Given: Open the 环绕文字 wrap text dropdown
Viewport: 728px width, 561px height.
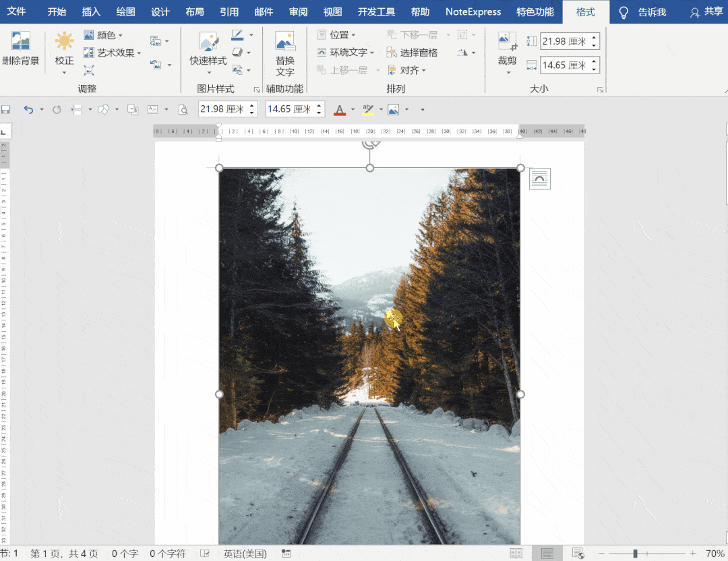Looking at the screenshot, I should click(x=346, y=53).
